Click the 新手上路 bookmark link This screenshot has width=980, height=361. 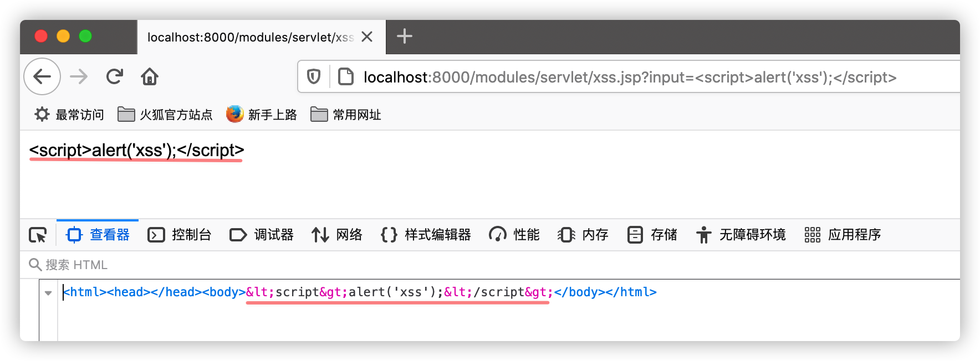click(x=262, y=115)
